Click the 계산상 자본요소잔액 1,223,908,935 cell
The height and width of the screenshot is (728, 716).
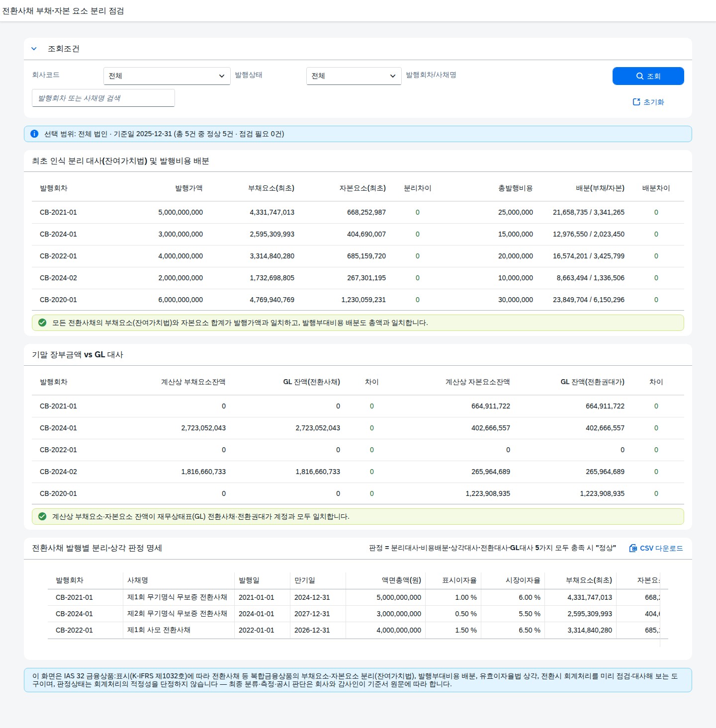[488, 493]
